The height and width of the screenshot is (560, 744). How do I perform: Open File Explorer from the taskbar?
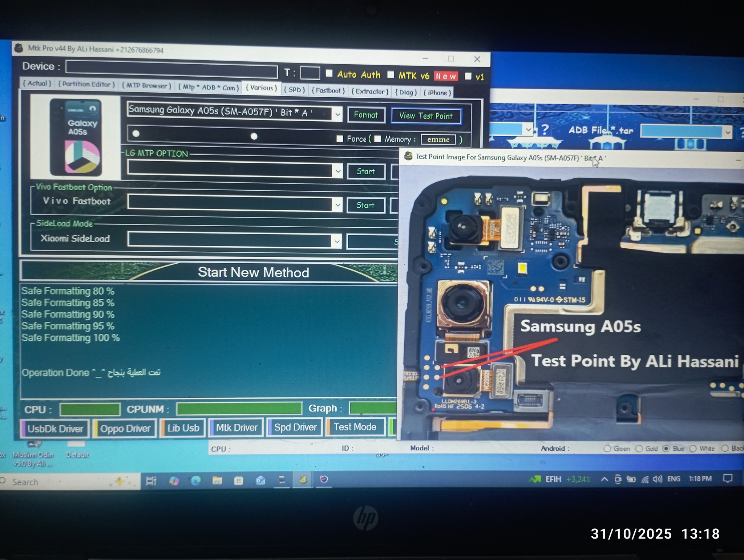(x=217, y=480)
